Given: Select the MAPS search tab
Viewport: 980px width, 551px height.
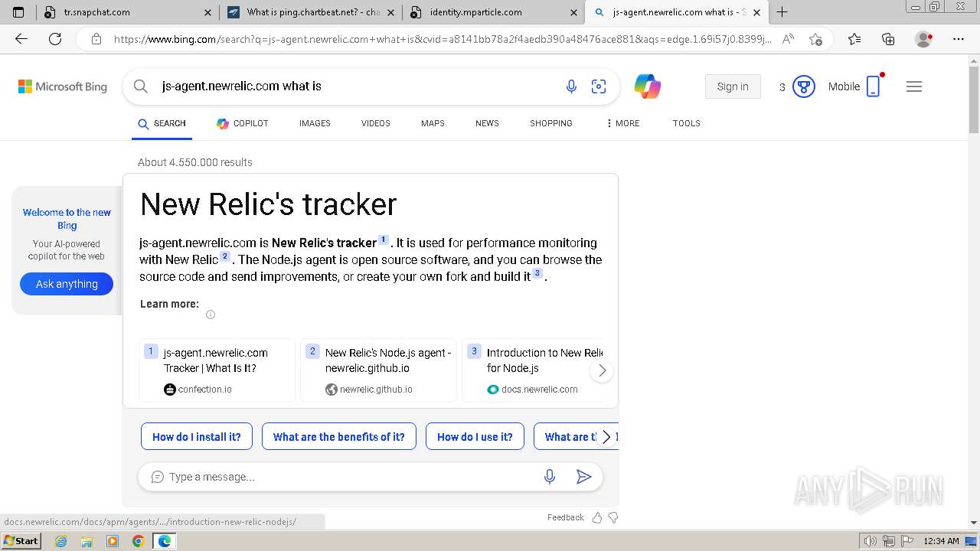Looking at the screenshot, I should 433,123.
